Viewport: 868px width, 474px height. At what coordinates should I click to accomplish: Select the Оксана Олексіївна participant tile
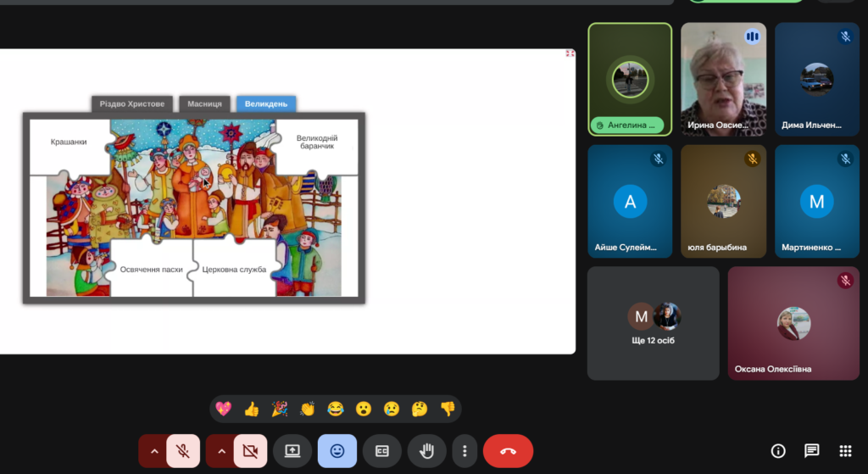coord(793,323)
